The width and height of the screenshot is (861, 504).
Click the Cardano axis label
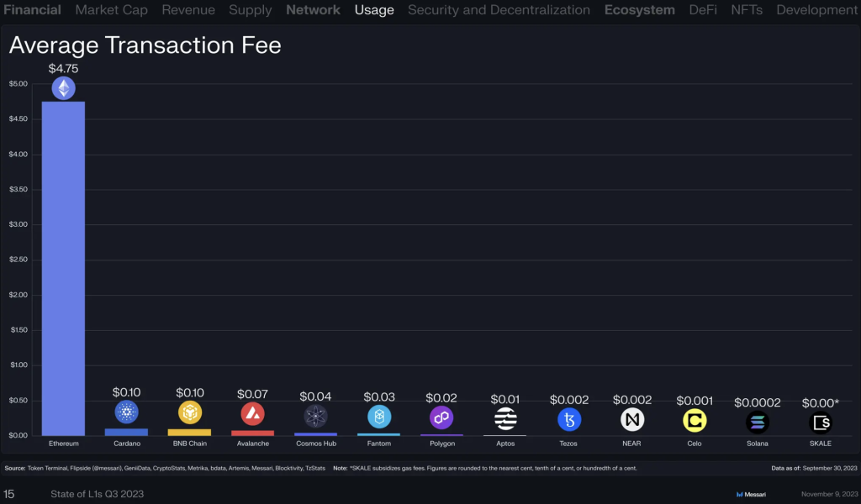tap(127, 444)
